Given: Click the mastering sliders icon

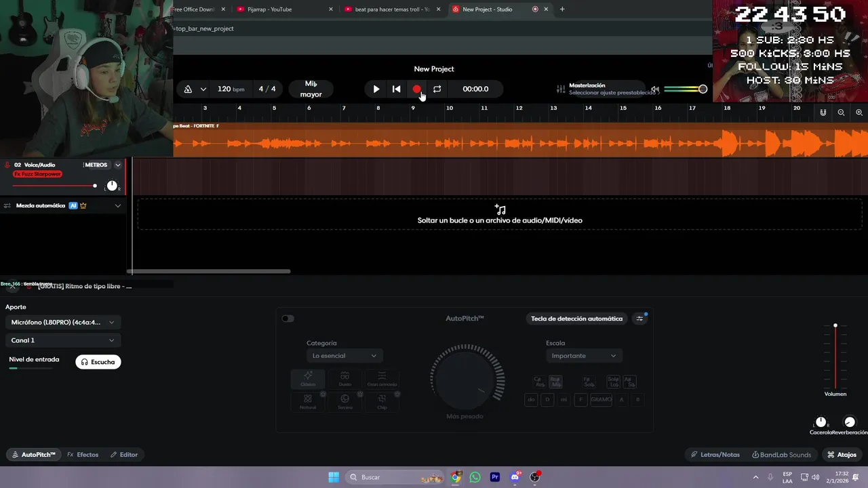Looking at the screenshot, I should 561,89.
